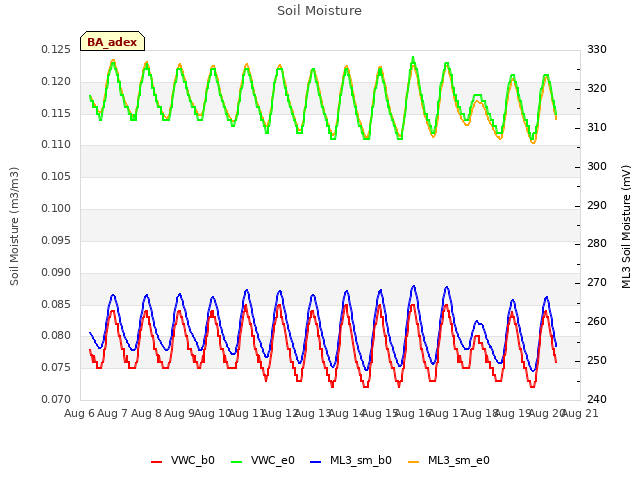The height and width of the screenshot is (480, 640).
Task: Click the Aug 8 date label
Action: point(146,414)
